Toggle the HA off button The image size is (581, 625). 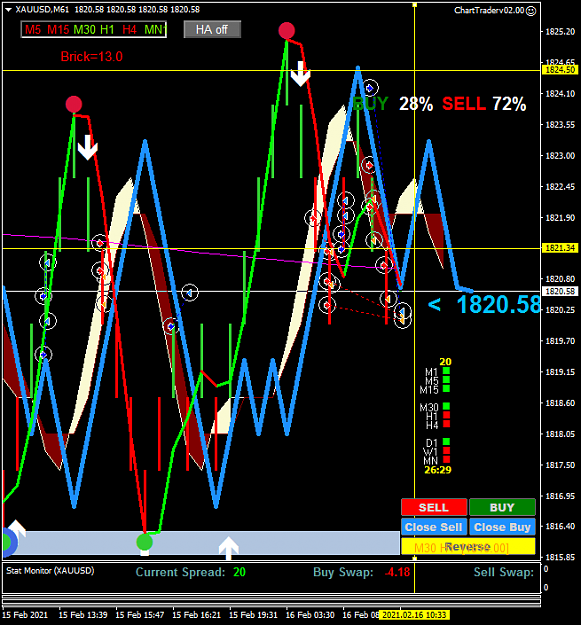212,29
